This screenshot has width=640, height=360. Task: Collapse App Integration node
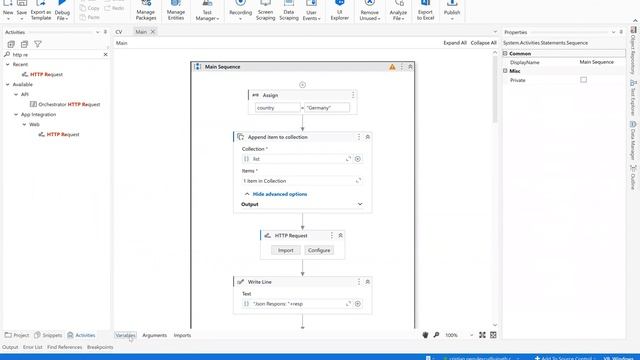16,114
